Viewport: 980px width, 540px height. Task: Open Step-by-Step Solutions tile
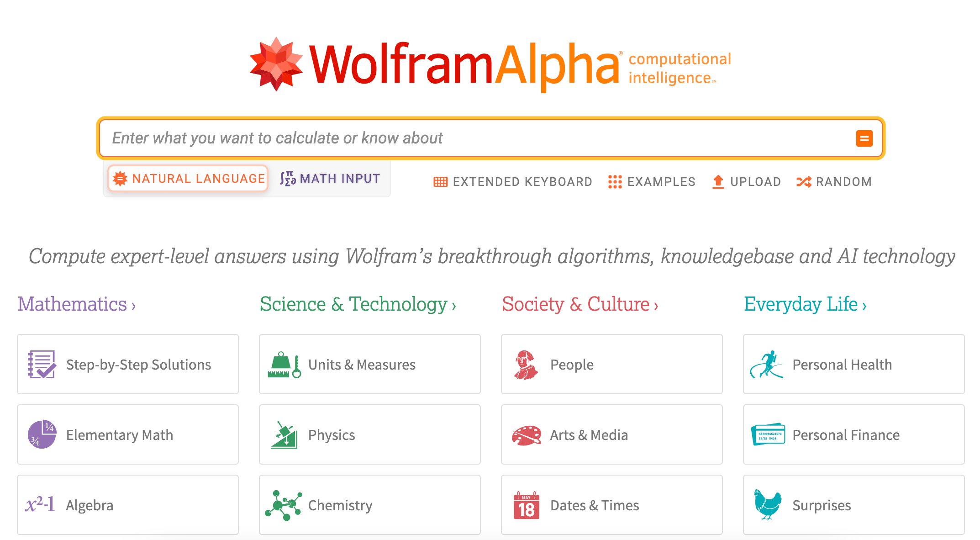tap(128, 364)
